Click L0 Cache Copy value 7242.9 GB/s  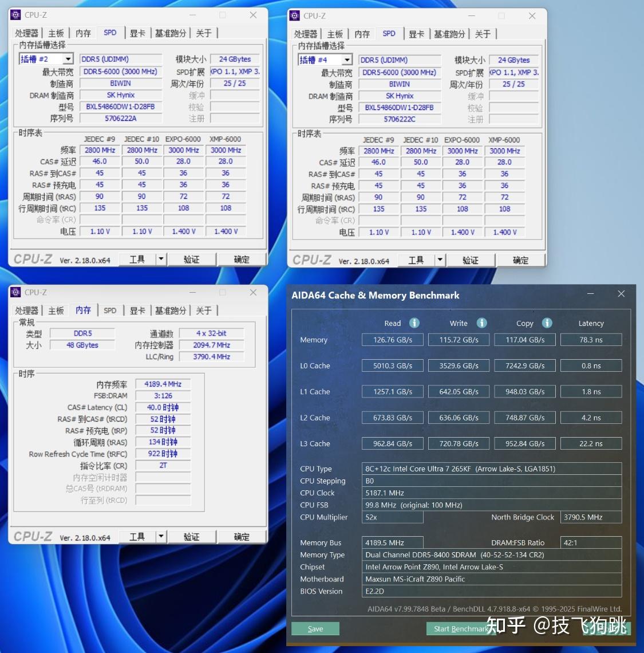pyautogui.click(x=525, y=365)
